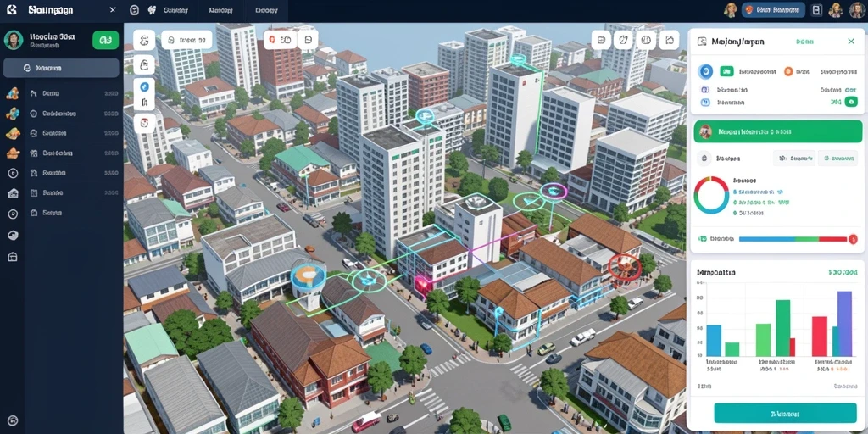Open the third tab label in the top bar
The width and height of the screenshot is (868, 434).
[265, 10]
